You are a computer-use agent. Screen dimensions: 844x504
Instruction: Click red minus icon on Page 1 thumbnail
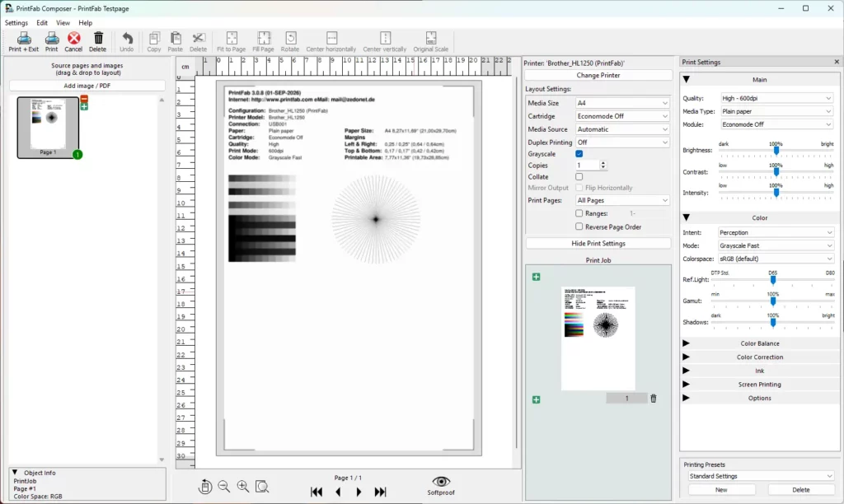84,99
